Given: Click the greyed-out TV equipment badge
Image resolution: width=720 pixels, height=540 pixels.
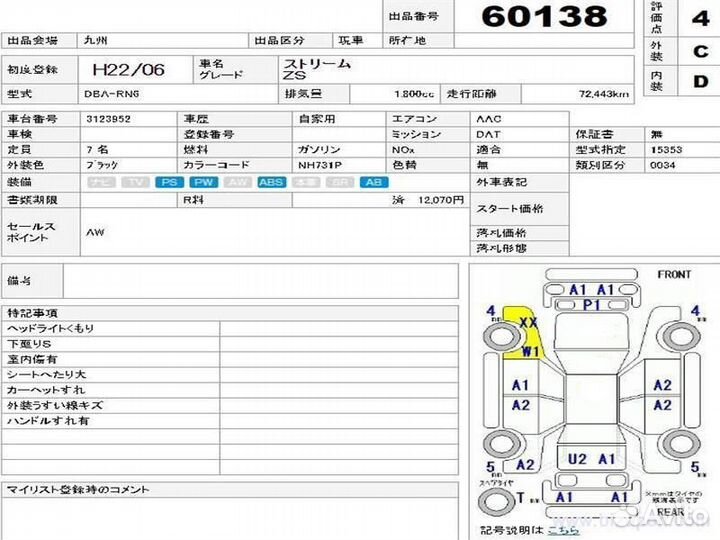Looking at the screenshot, I should (135, 182).
